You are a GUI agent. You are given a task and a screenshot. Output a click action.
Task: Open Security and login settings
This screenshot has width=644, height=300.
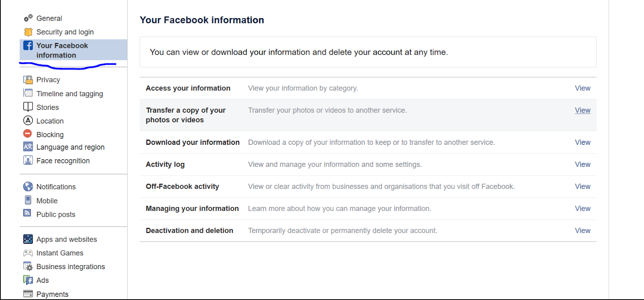[x=65, y=32]
